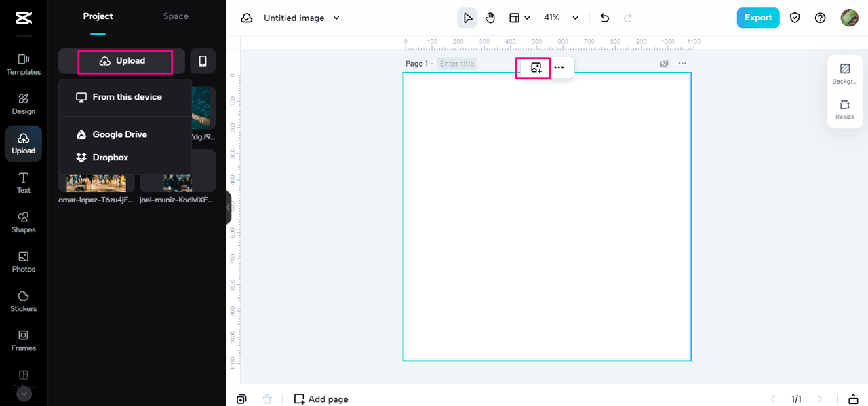Open the Templates sidebar panel
868x406 pixels.
(x=23, y=64)
